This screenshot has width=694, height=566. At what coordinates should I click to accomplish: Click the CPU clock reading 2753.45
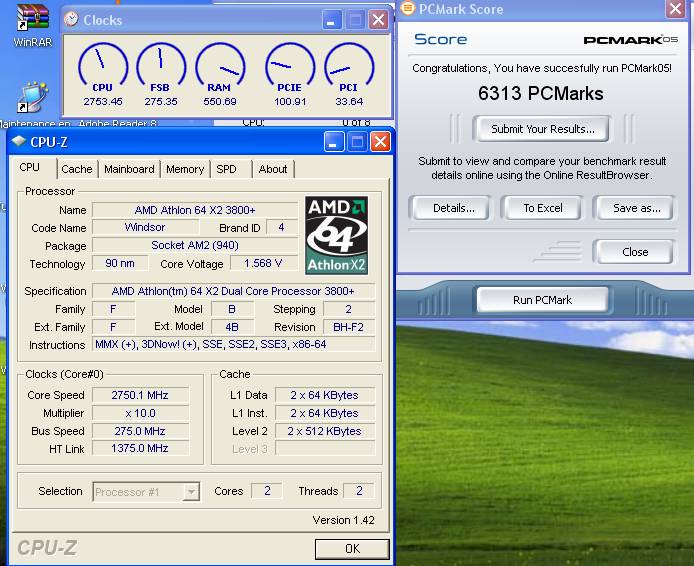click(103, 101)
